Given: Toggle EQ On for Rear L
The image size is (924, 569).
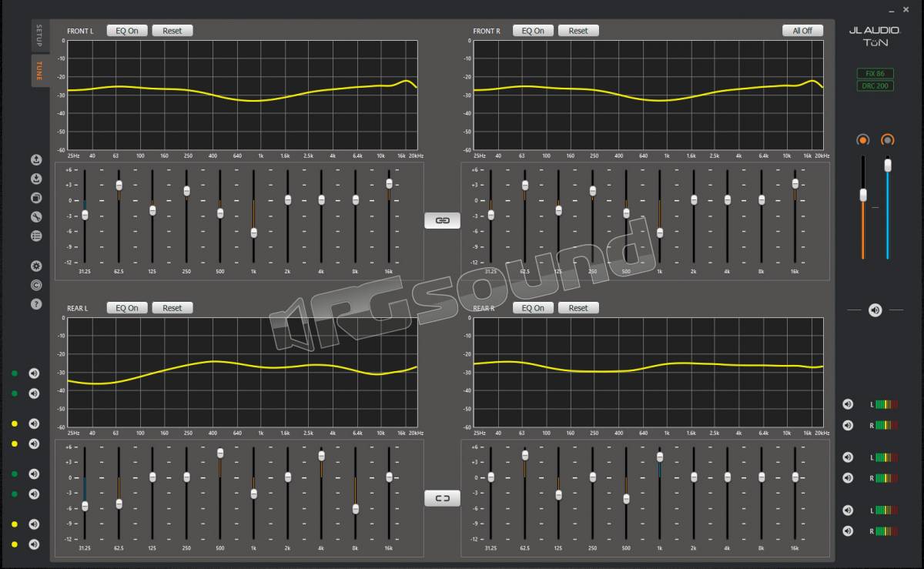Looking at the screenshot, I should pyautogui.click(x=127, y=308).
